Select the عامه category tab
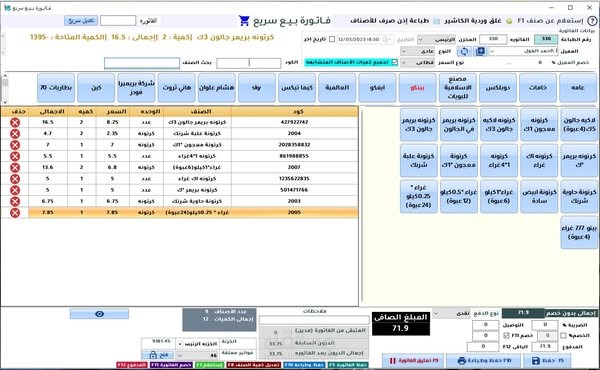Screen dimensions: 600x370 (578, 88)
